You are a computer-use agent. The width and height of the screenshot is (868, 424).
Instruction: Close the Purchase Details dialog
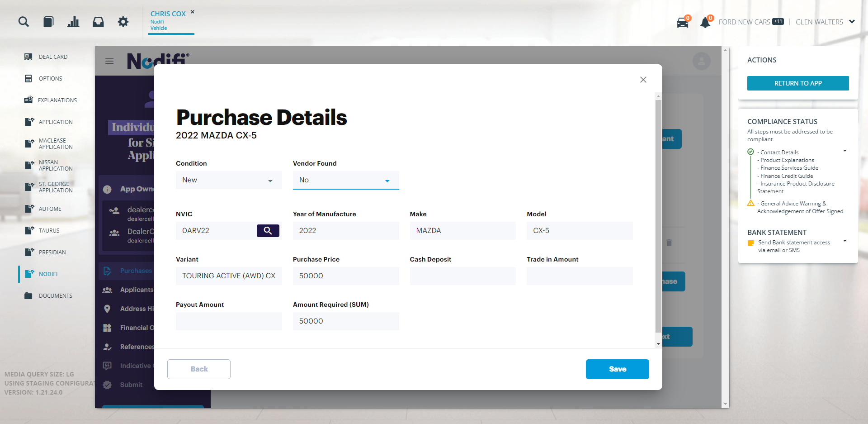click(643, 80)
